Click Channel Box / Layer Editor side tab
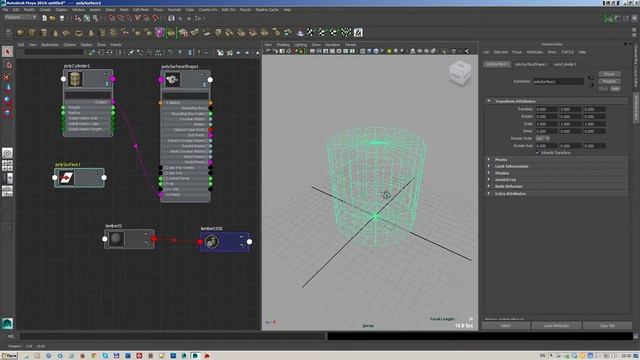This screenshot has height=360, width=640. click(636, 66)
